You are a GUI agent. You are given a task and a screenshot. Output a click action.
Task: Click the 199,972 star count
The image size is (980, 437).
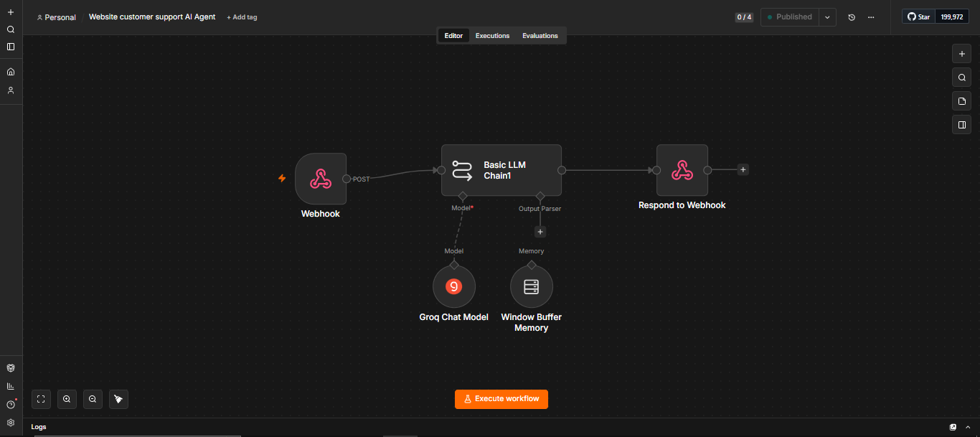952,17
